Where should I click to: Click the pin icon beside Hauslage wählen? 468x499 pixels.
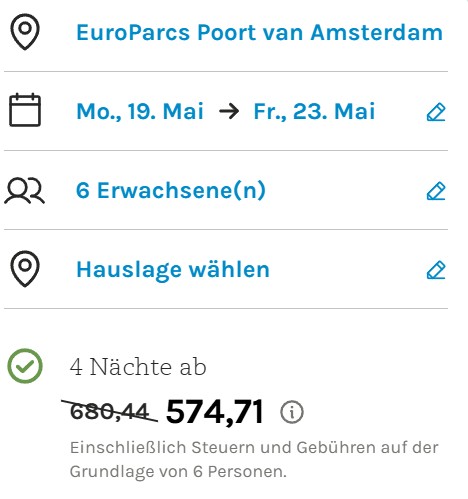(x=25, y=269)
